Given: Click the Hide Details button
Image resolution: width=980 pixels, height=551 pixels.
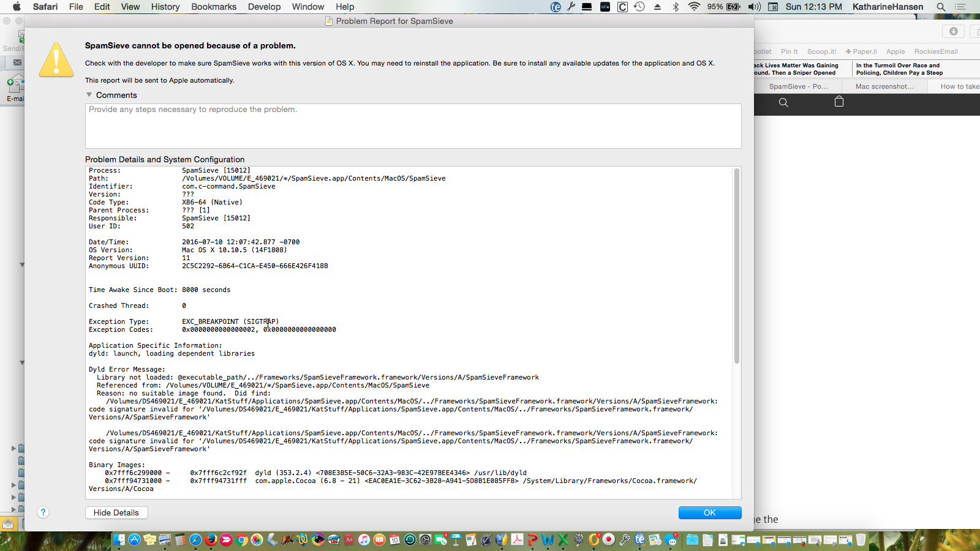Looking at the screenshot, I should click(x=116, y=512).
